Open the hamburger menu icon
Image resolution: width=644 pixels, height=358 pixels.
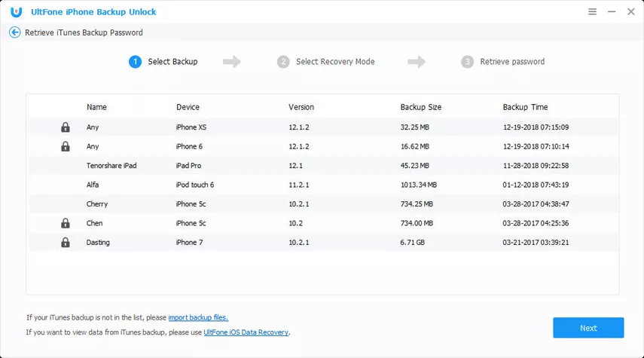(592, 11)
